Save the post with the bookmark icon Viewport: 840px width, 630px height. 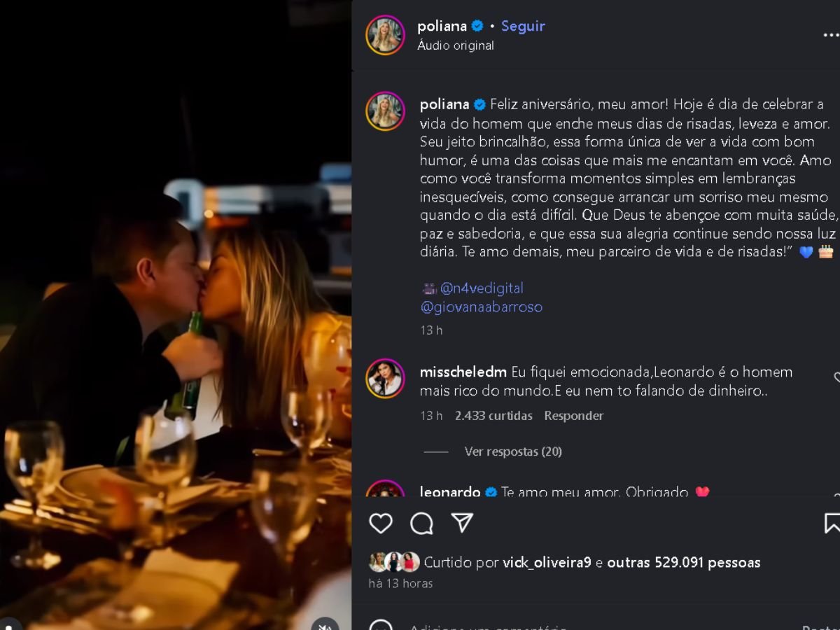click(x=832, y=524)
